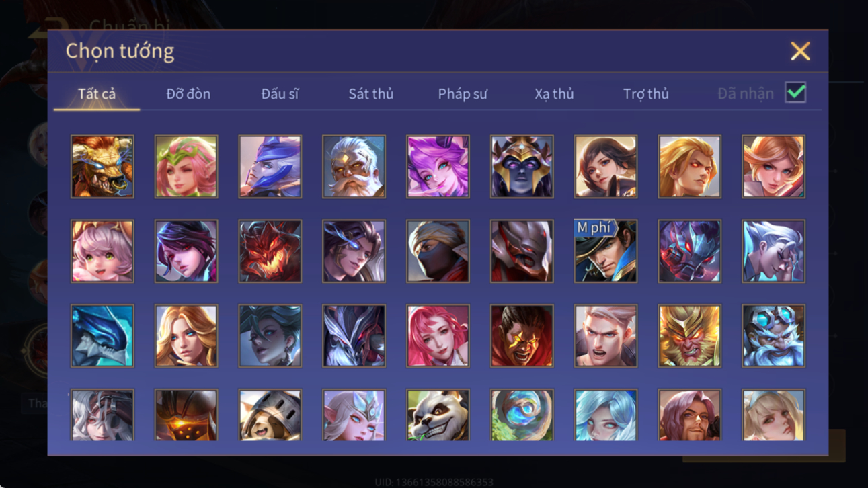
Task: Open the Xạ thủ tab
Action: 554,94
